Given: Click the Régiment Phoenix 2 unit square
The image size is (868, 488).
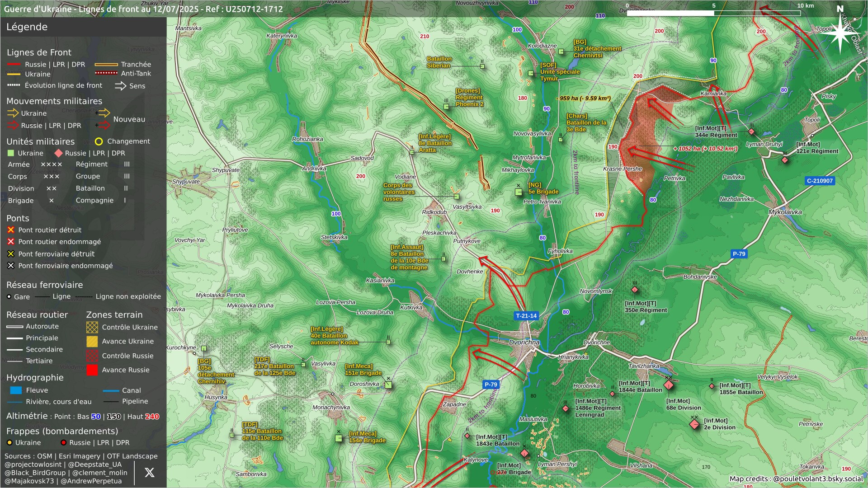Looking at the screenshot, I should coord(446,107).
